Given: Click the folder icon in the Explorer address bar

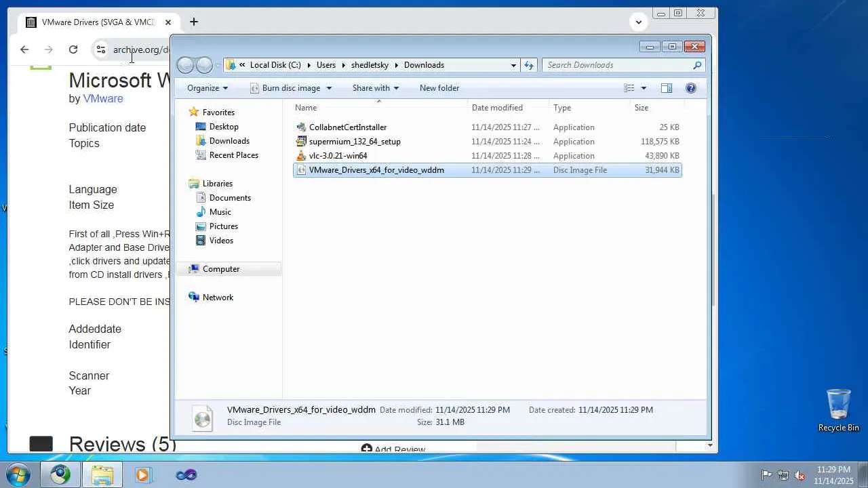Looking at the screenshot, I should (x=231, y=65).
